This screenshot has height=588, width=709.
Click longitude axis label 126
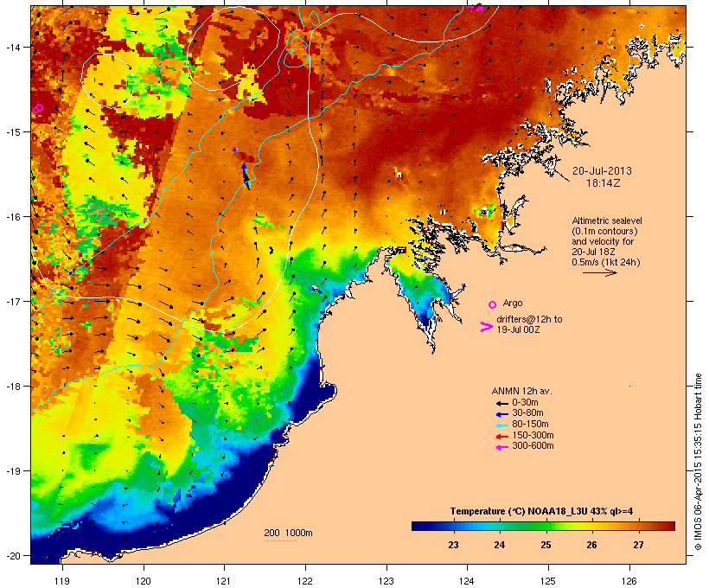[x=629, y=581]
